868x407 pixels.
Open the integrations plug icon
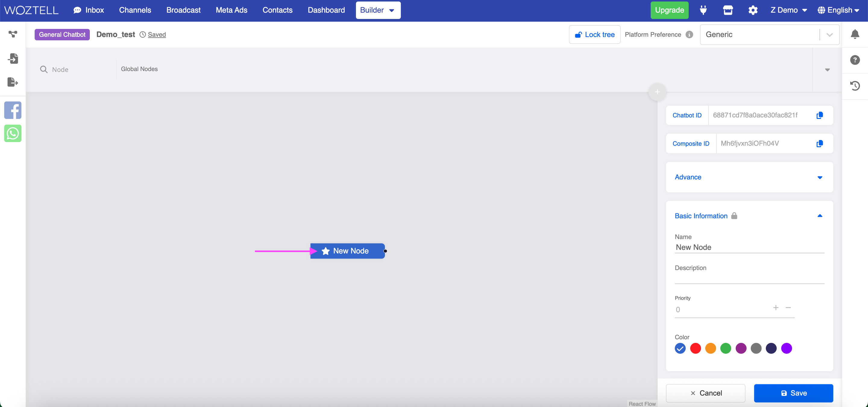pos(703,10)
